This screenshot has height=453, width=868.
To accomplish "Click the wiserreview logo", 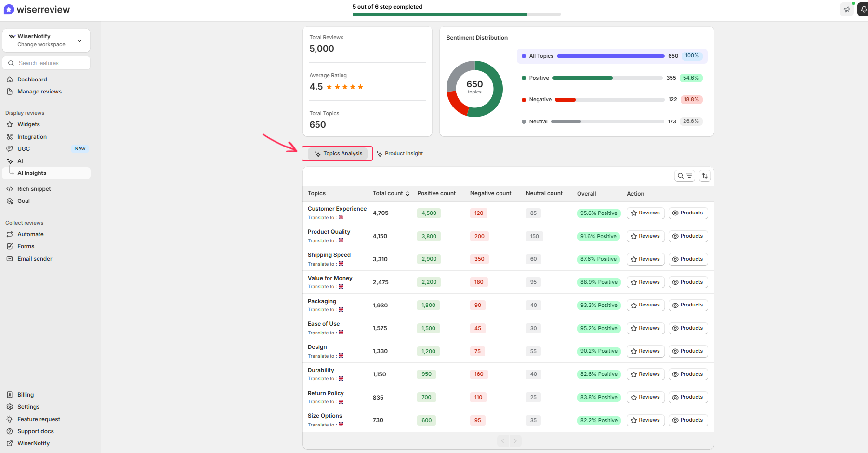I will pyautogui.click(x=37, y=10).
